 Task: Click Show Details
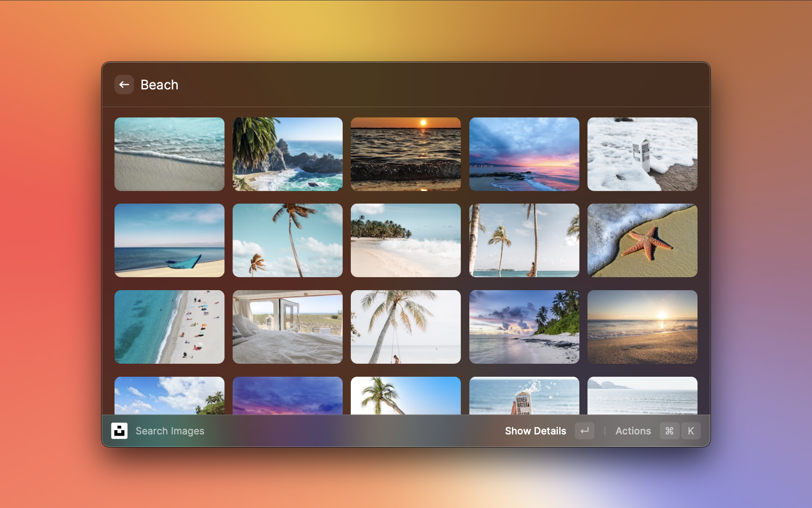(x=536, y=431)
